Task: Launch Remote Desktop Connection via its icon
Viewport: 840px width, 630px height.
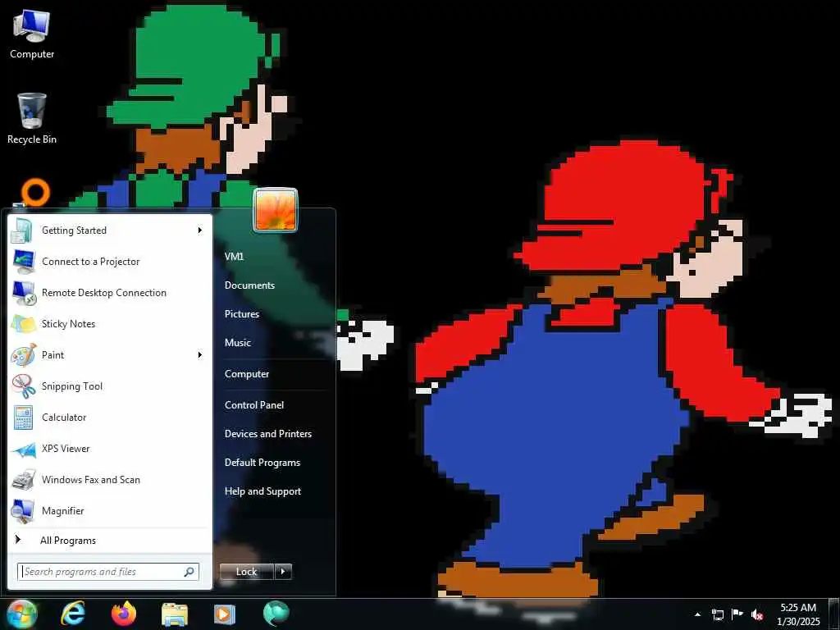Action: (x=24, y=293)
